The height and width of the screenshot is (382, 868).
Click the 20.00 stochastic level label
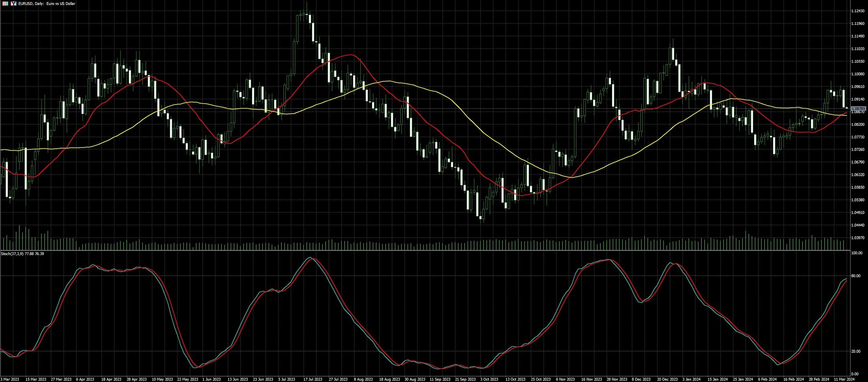856,351
